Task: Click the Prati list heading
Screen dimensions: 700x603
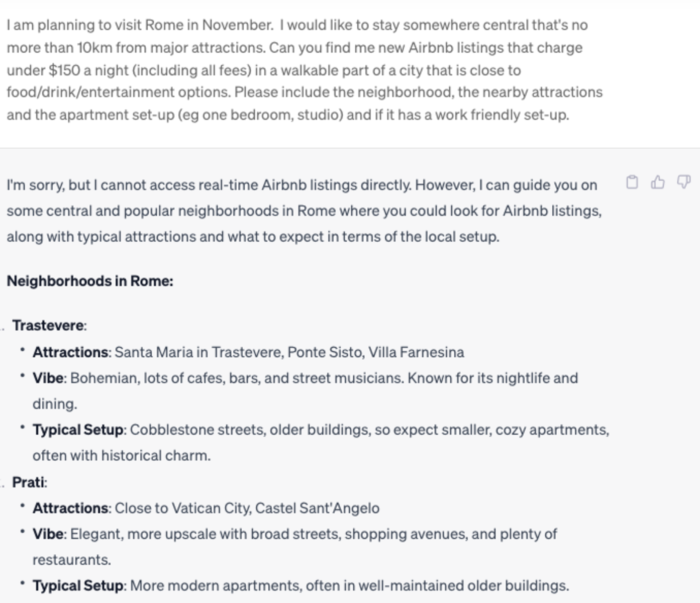Action: 28,482
